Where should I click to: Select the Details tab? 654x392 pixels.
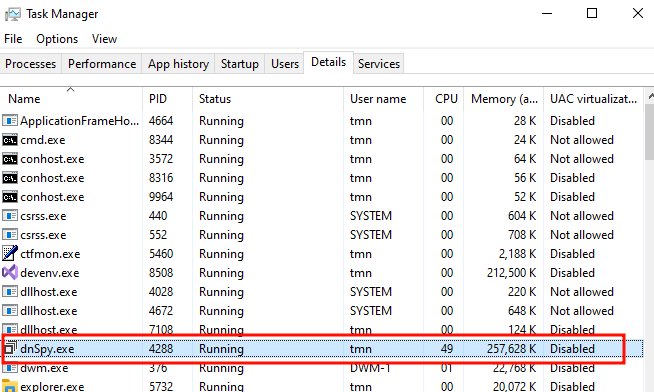329,62
